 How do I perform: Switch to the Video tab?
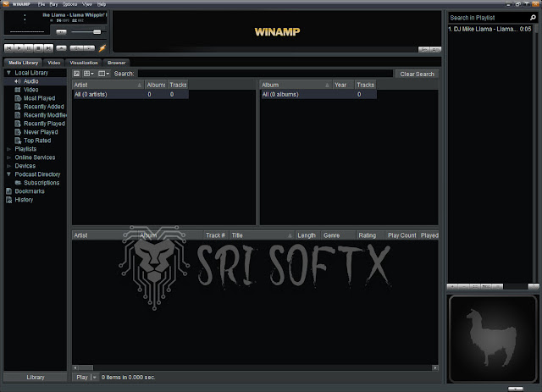[54, 63]
